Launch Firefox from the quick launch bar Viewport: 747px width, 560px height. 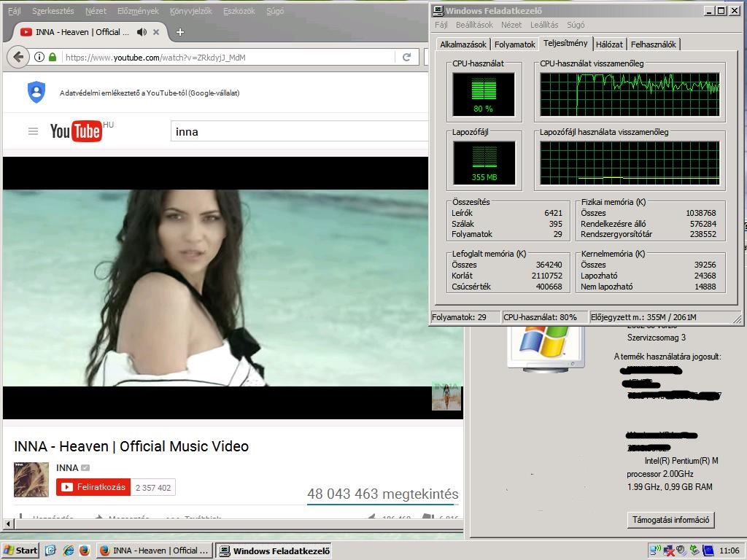[85, 551]
